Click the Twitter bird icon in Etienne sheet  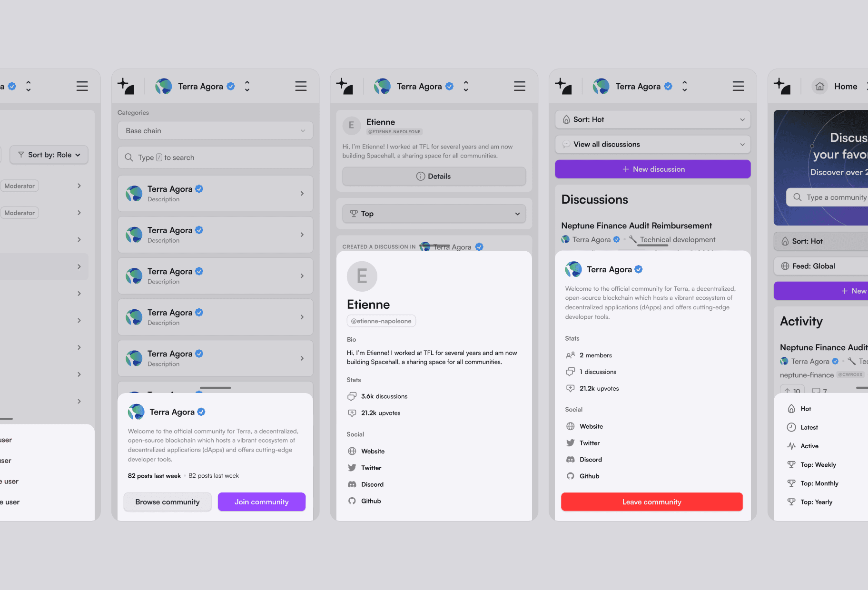352,468
